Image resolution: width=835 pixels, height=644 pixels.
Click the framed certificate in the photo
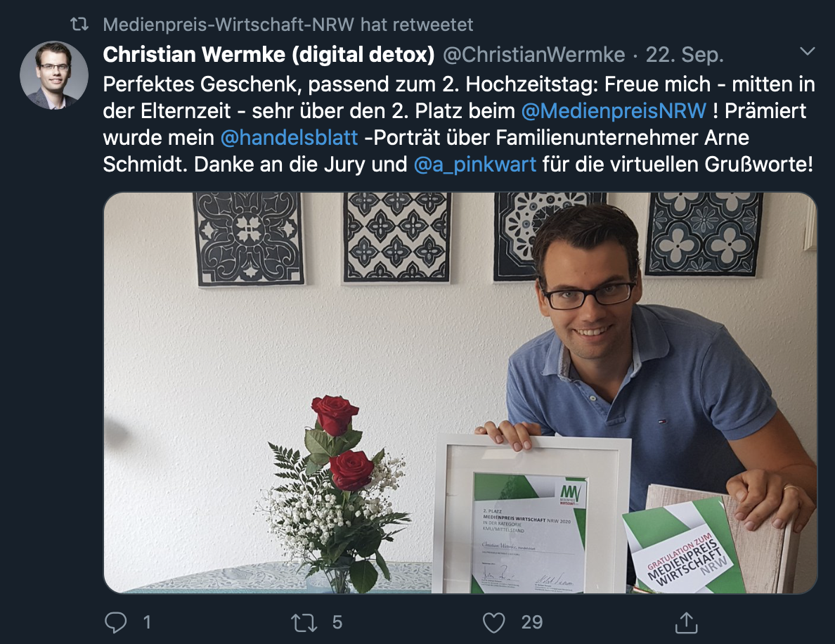pos(531,514)
